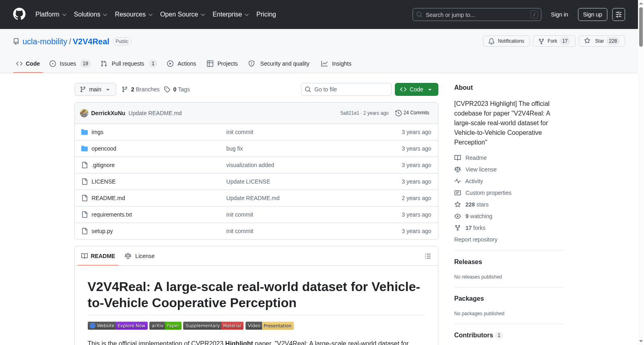Image resolution: width=644 pixels, height=345 pixels.
Task: Click the Custom properties note icon
Action: [x=458, y=193]
